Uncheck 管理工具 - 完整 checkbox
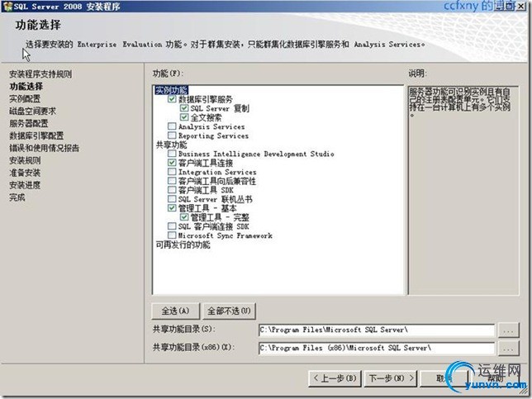This screenshot has width=532, height=399. (x=184, y=217)
